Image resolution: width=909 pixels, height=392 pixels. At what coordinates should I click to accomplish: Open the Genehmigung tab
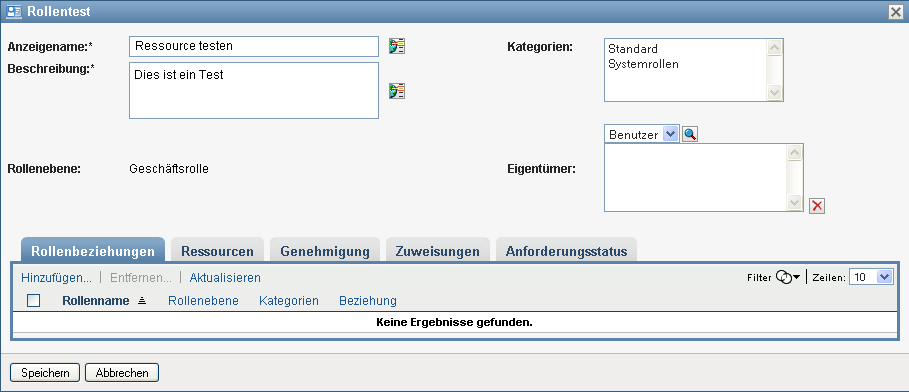(325, 251)
